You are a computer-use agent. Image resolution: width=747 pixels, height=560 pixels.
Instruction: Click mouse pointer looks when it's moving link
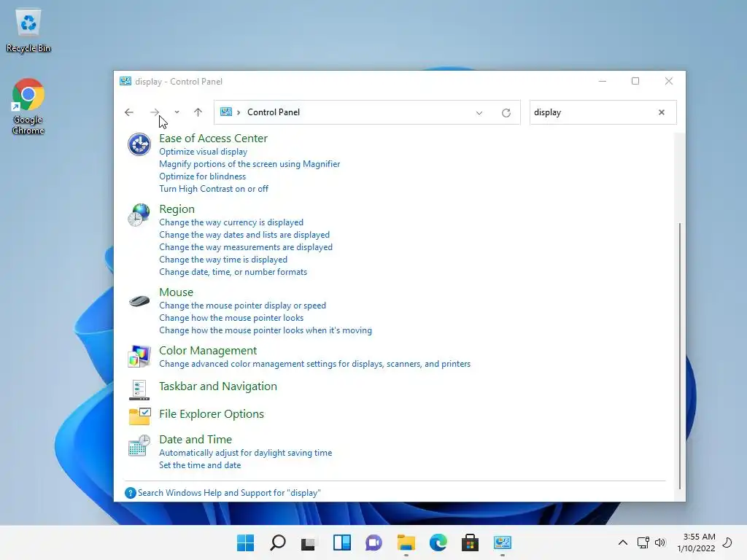pyautogui.click(x=266, y=330)
